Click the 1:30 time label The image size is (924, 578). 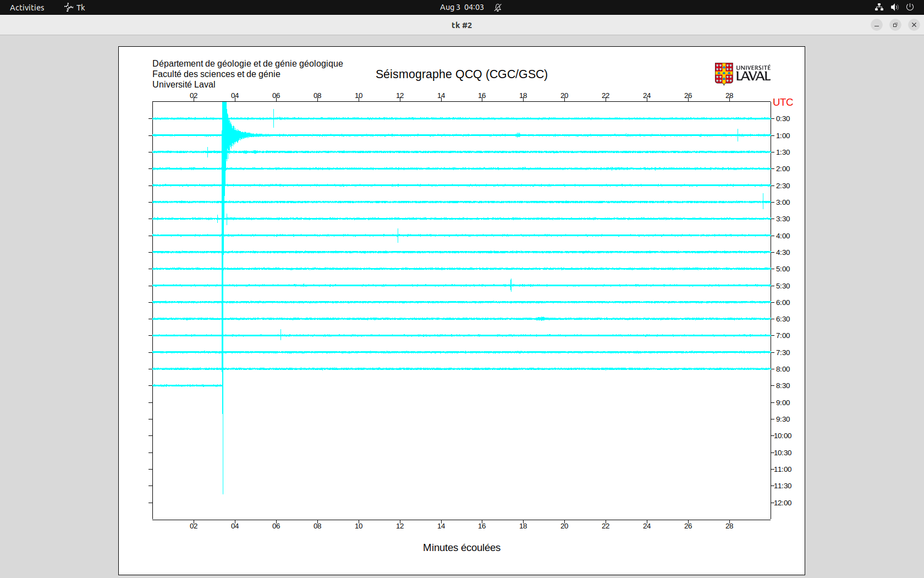click(x=783, y=152)
